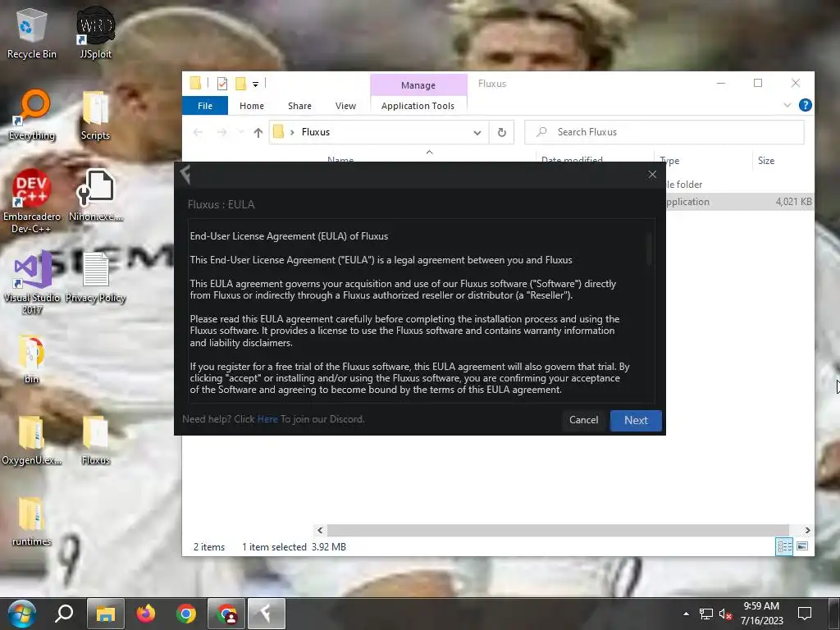The width and height of the screenshot is (840, 630).
Task: Click the taskbar clock 9:59 AM
Action: pyautogui.click(x=761, y=606)
